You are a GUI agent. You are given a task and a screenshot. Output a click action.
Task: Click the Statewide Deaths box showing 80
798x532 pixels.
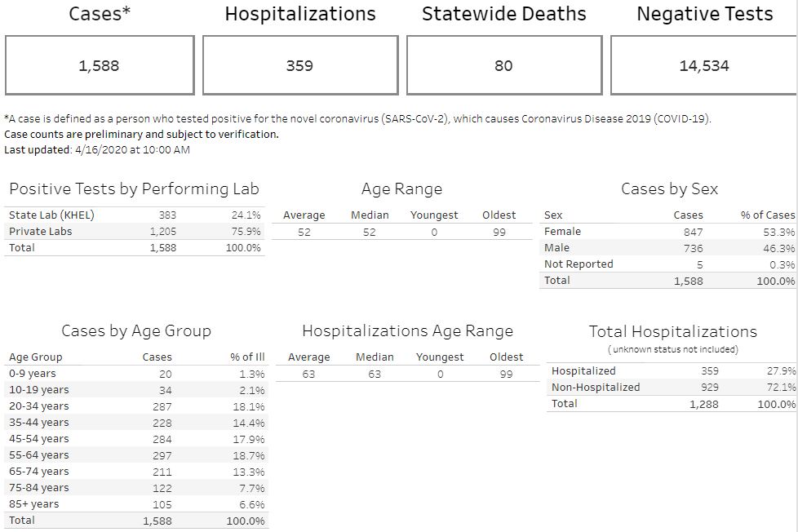pyautogui.click(x=503, y=65)
